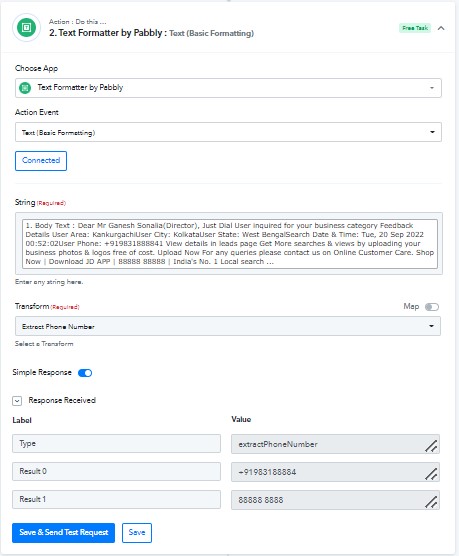
Task: Open the Choose App dropdown
Action: pyautogui.click(x=228, y=88)
